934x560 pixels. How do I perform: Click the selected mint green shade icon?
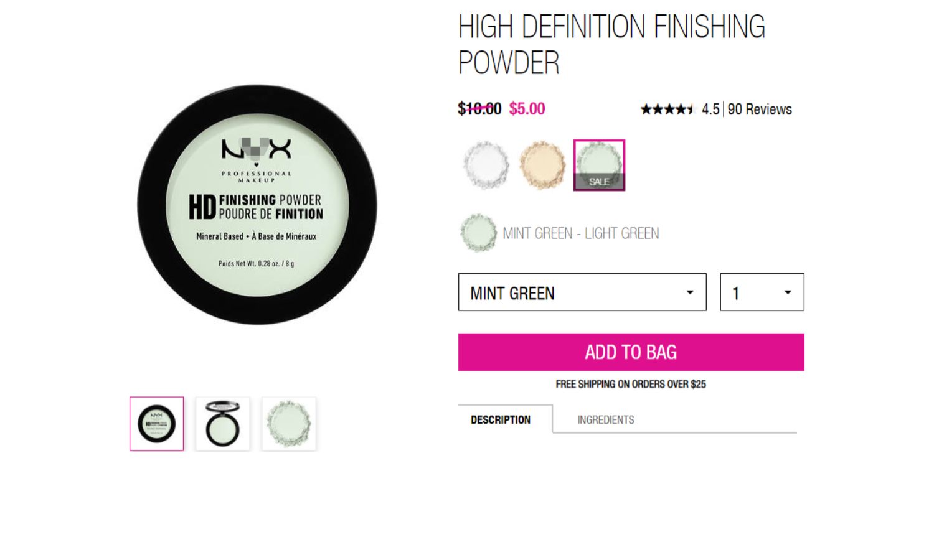(478, 233)
